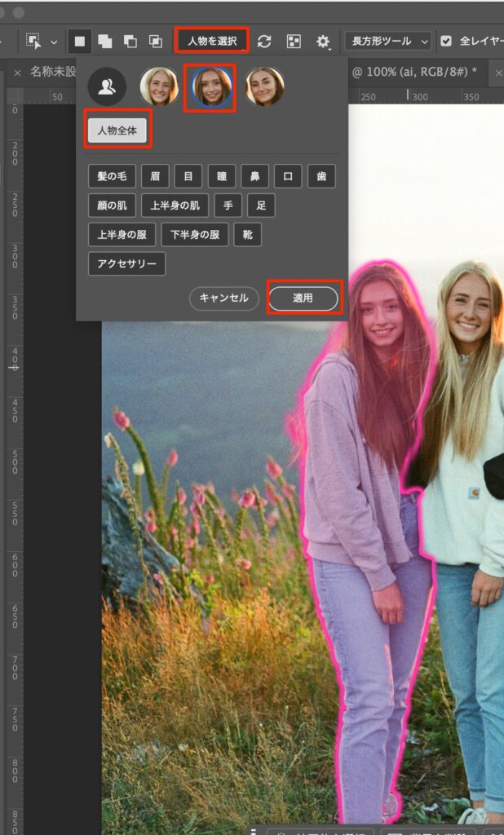Toggle the 全レイヤー checkbox
The width and height of the screenshot is (504, 835).
(446, 41)
